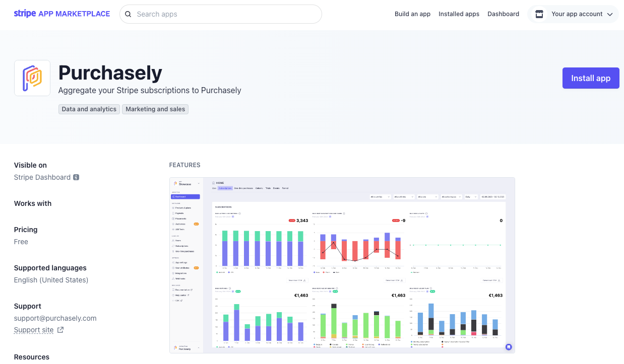Click the magnifier icon in the search bar
This screenshot has width=624, height=364.
point(128,14)
